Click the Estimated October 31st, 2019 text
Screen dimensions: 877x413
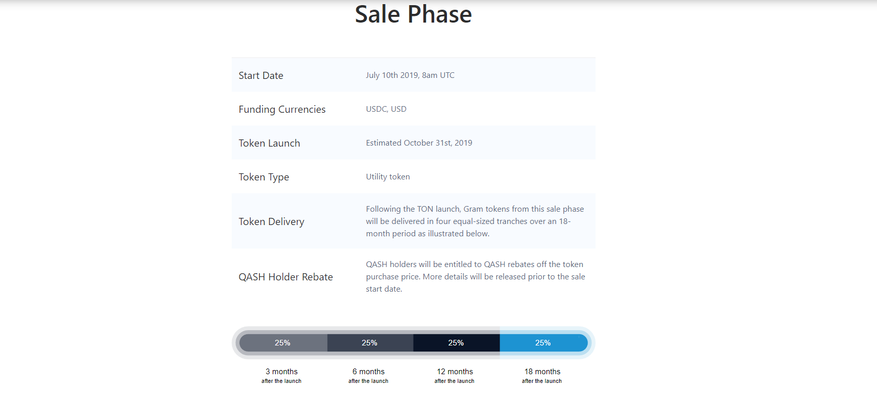click(x=419, y=143)
